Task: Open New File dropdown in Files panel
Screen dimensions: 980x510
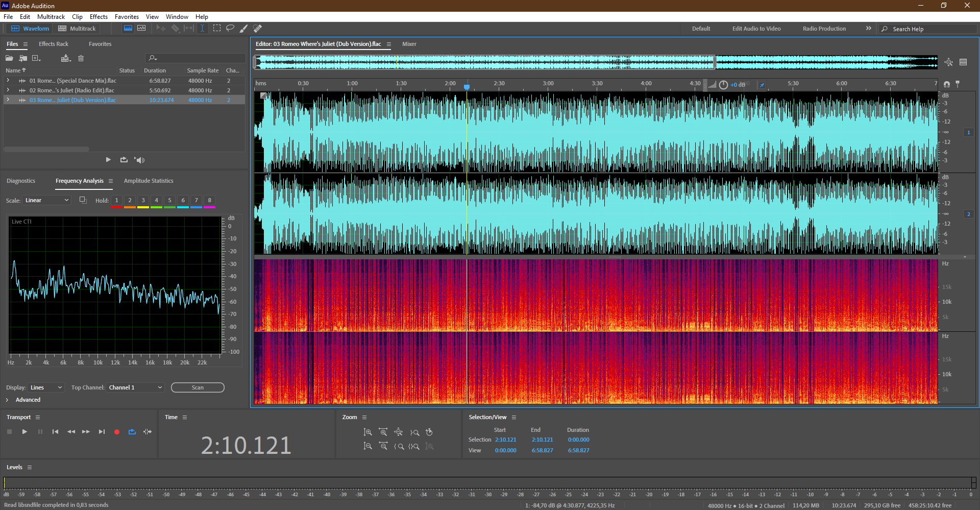Action: tap(37, 58)
